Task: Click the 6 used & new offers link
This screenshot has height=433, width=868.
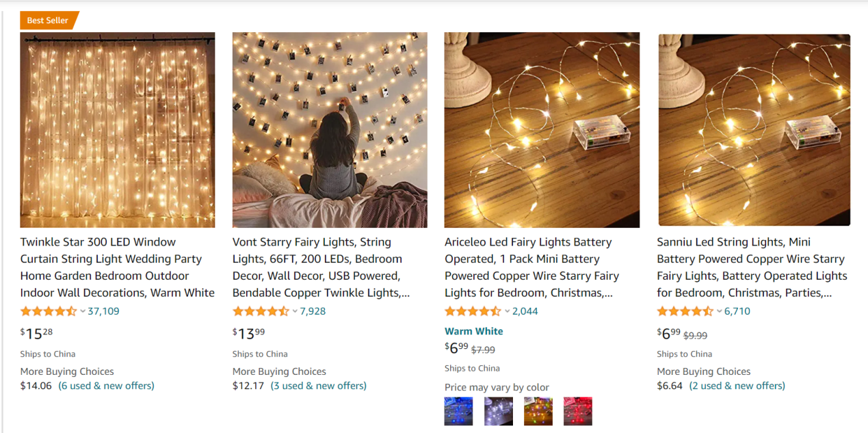Action: click(107, 386)
